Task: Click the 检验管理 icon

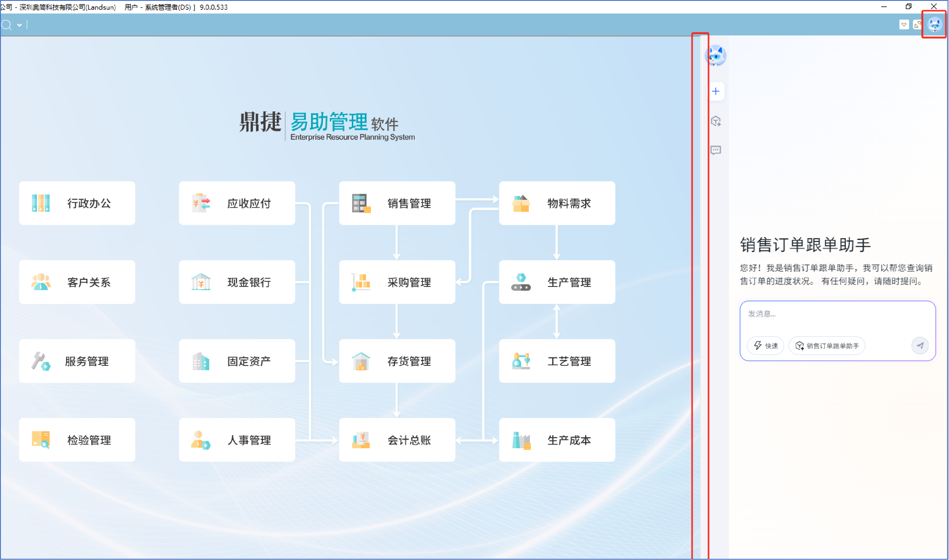Action: 41,440
